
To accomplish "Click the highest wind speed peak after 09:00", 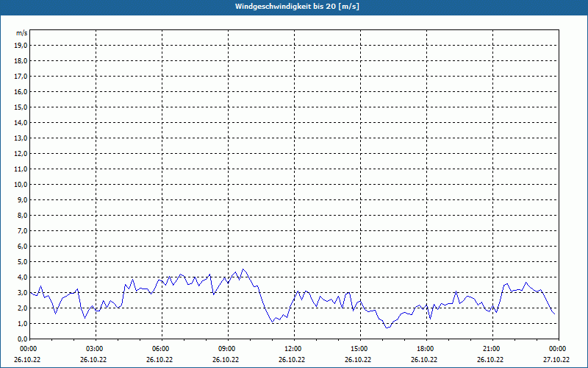I will point(243,269).
